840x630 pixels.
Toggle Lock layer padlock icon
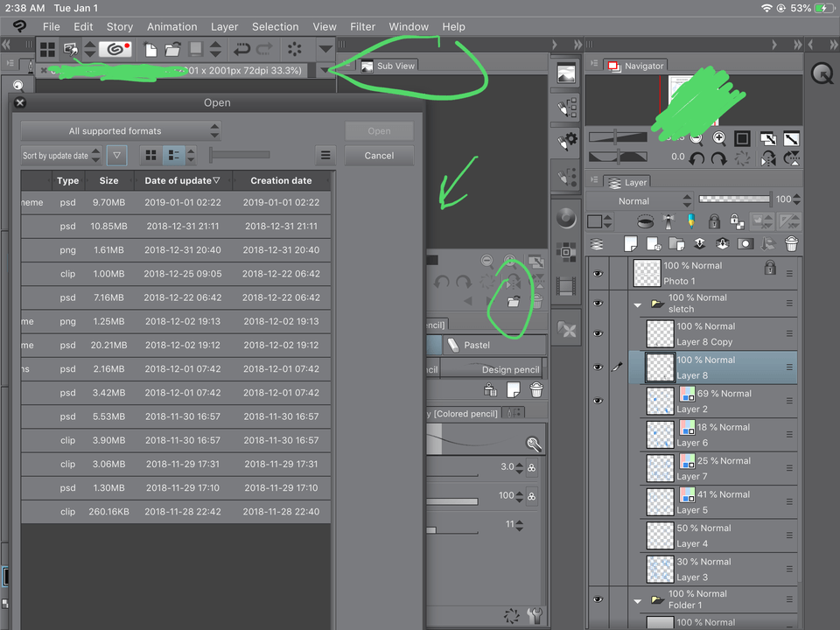(714, 221)
